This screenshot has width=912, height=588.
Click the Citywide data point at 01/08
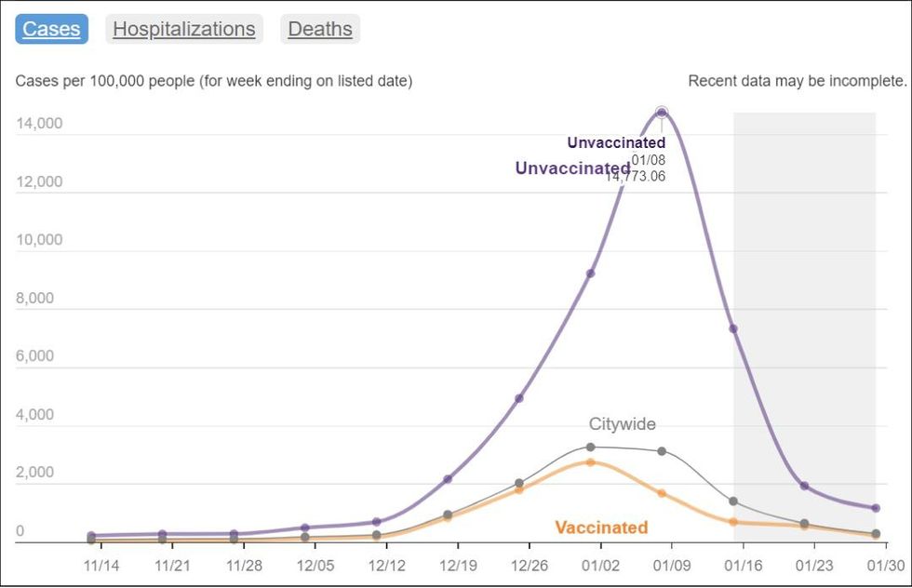click(x=662, y=451)
